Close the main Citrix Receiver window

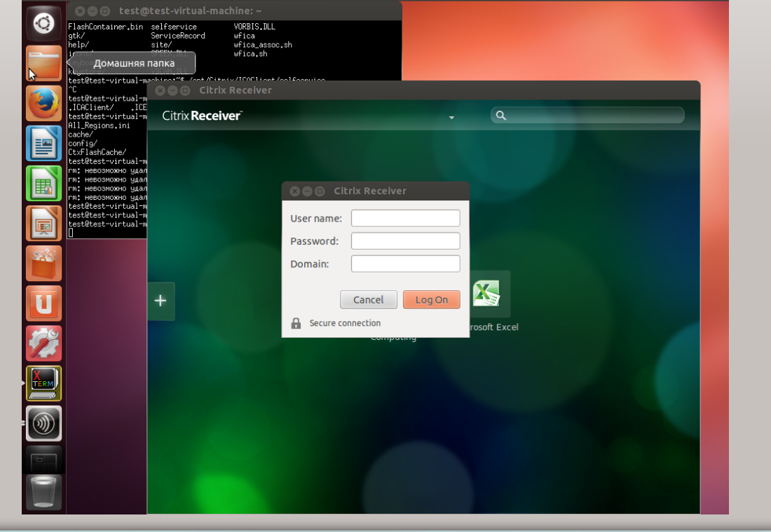point(160,90)
